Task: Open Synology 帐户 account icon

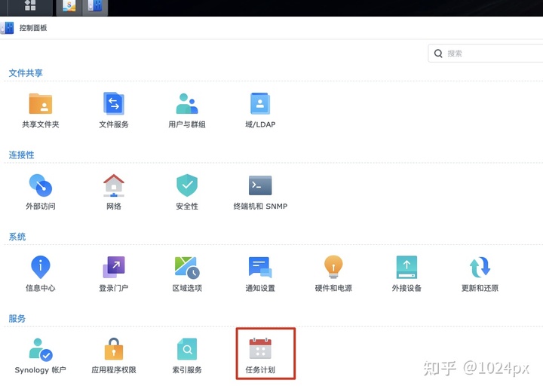Action: 41,349
